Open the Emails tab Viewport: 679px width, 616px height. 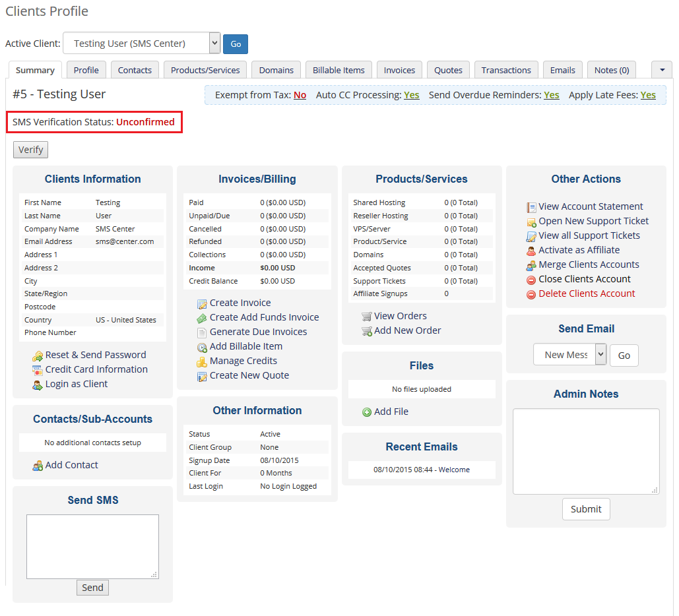point(562,70)
